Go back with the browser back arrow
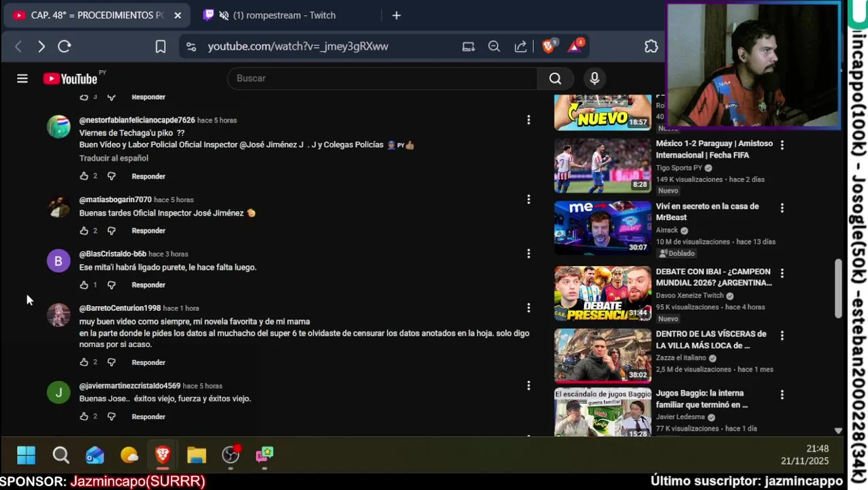This screenshot has width=868, height=490. pyautogui.click(x=18, y=46)
